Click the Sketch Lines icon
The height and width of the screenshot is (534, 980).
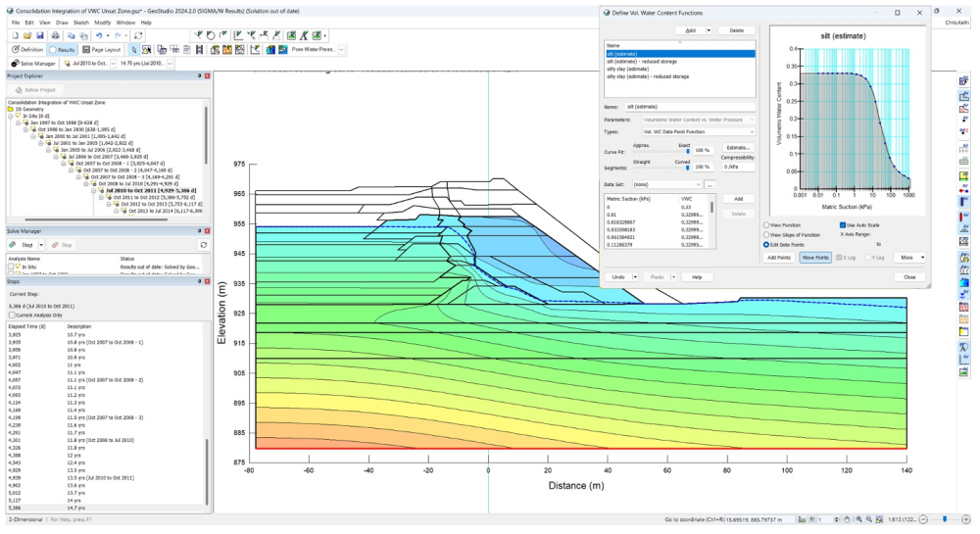(x=199, y=35)
